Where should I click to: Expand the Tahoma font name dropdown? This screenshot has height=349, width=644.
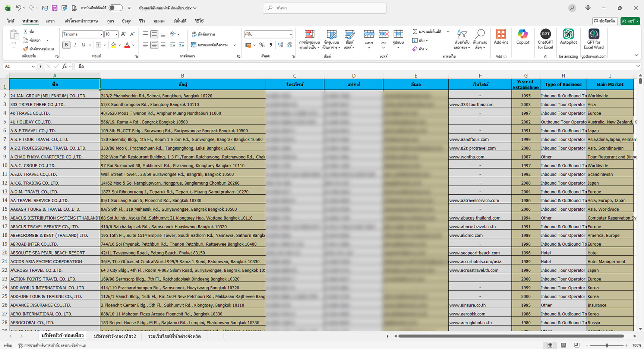tap(101, 34)
